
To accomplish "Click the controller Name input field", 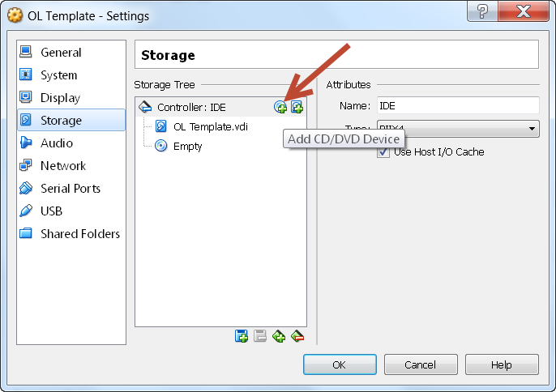I will (x=458, y=105).
